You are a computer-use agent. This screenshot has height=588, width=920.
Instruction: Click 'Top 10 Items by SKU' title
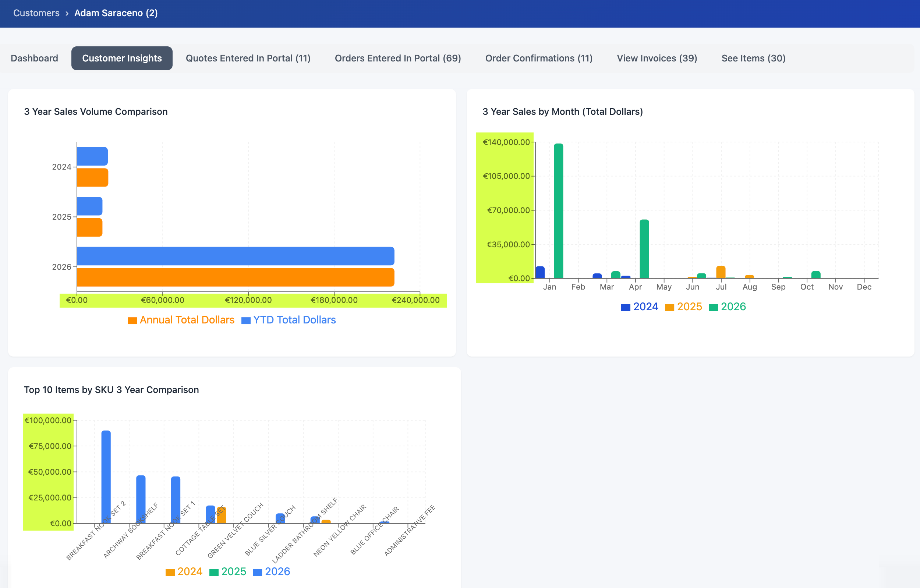tap(111, 390)
